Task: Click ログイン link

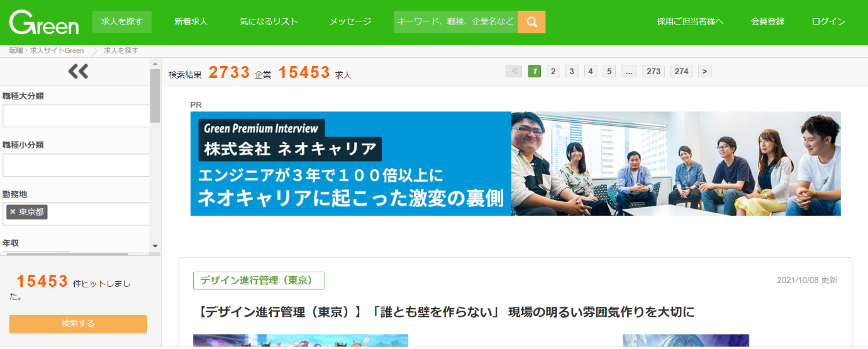Action: tap(828, 21)
